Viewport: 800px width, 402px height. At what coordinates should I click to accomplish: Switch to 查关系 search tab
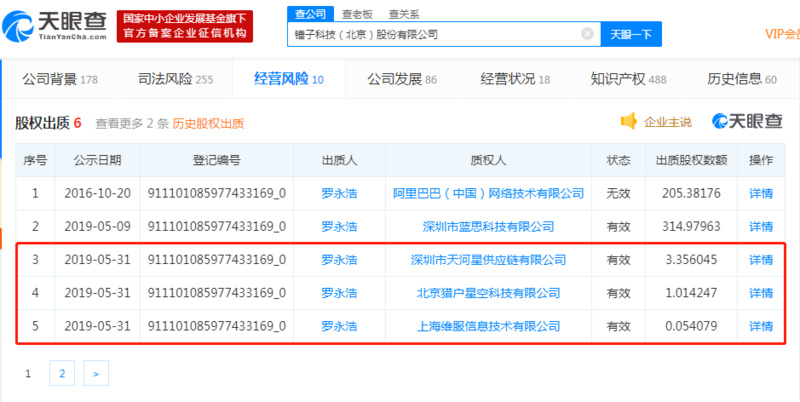(404, 14)
